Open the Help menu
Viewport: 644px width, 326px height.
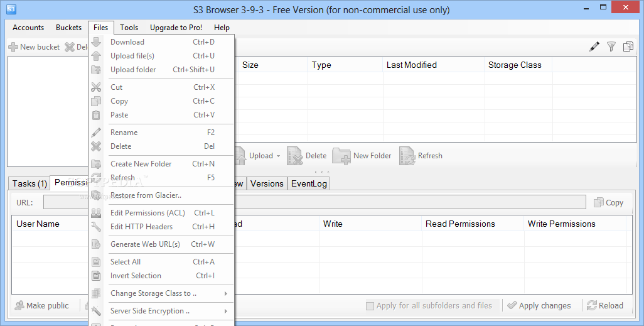[x=222, y=28]
